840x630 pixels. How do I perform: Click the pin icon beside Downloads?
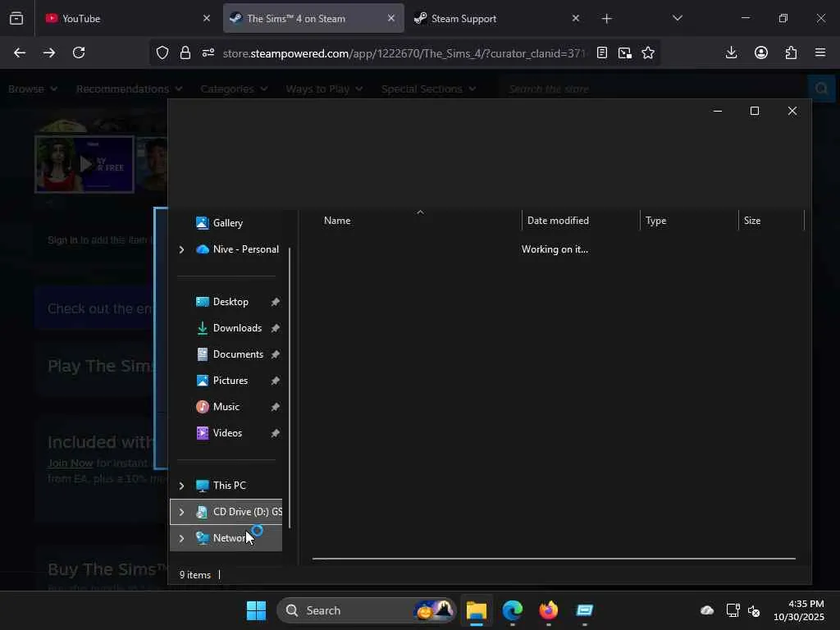click(x=275, y=328)
